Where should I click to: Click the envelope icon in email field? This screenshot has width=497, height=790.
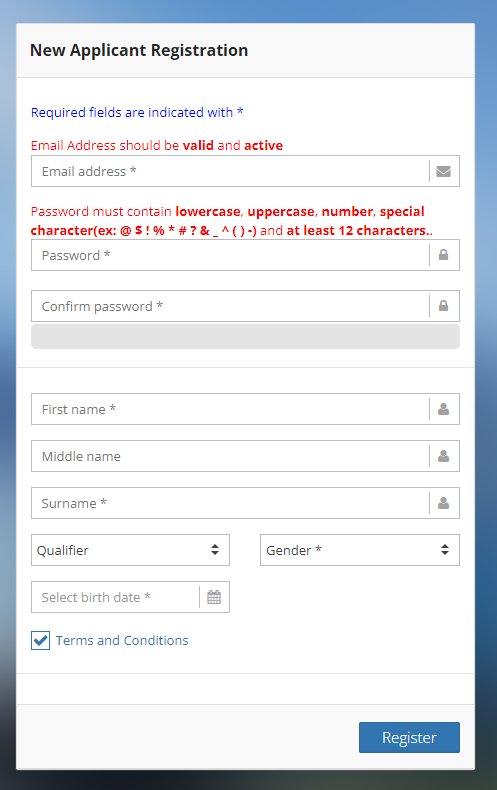(444, 171)
